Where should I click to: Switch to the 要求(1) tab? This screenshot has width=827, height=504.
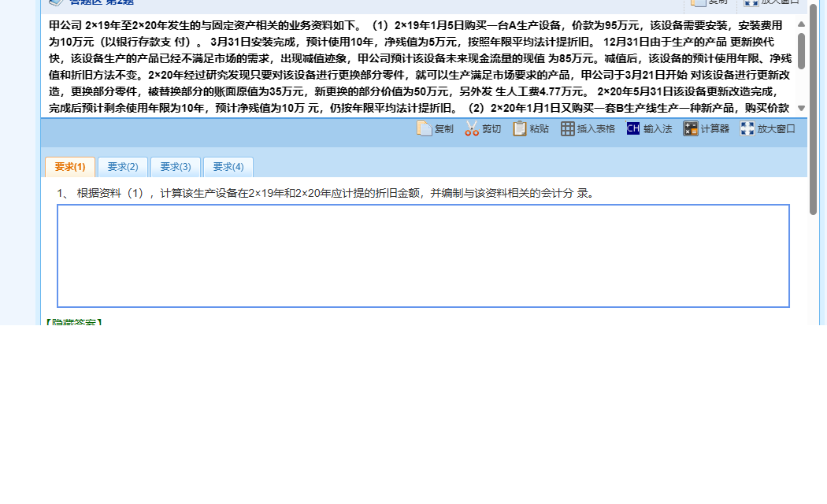pos(70,167)
